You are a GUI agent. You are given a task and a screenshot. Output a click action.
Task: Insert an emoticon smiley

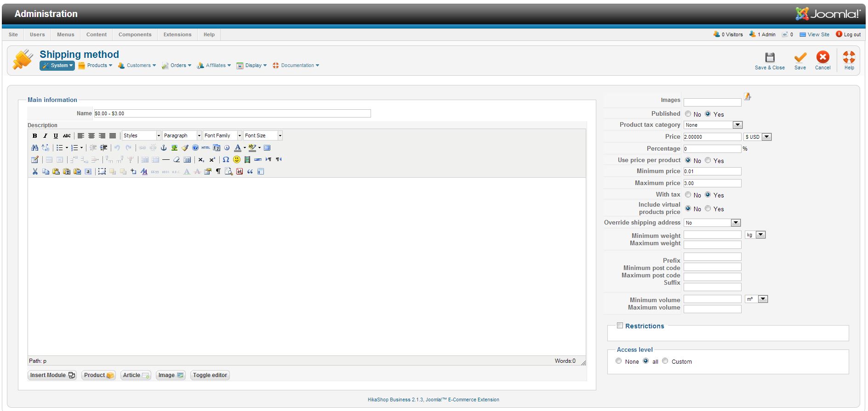tap(236, 159)
